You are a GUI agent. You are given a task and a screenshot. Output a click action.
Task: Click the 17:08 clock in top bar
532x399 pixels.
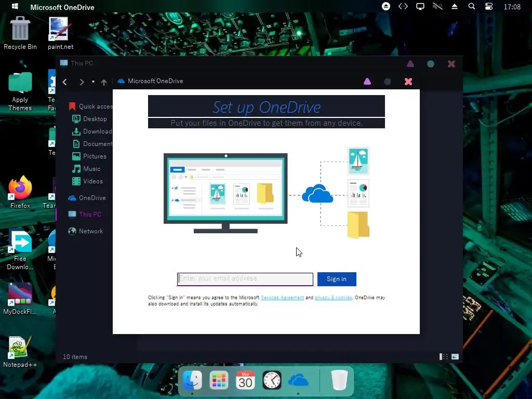coord(512,7)
